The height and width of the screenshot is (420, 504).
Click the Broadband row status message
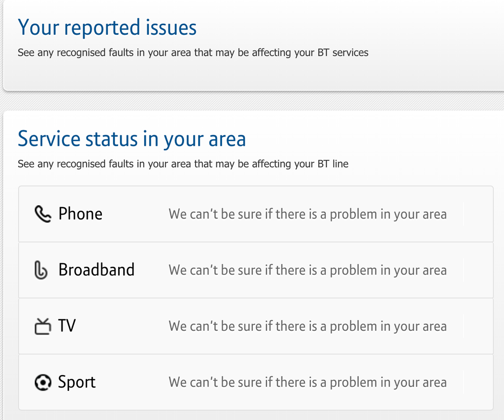[307, 270]
